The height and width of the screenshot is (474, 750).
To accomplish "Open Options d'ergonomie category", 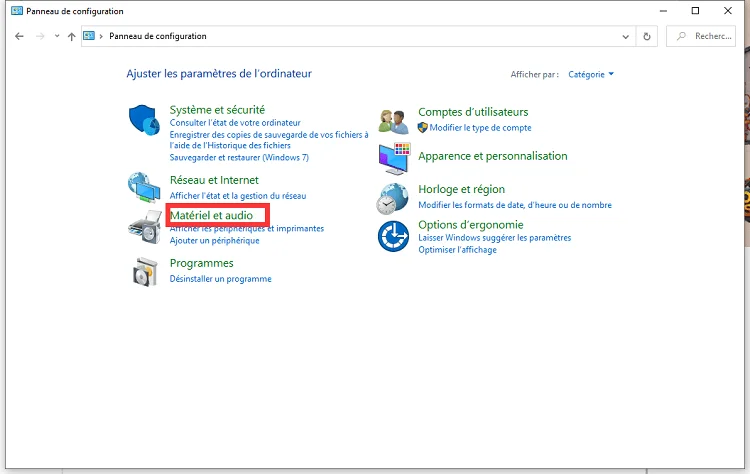I will click(x=471, y=225).
